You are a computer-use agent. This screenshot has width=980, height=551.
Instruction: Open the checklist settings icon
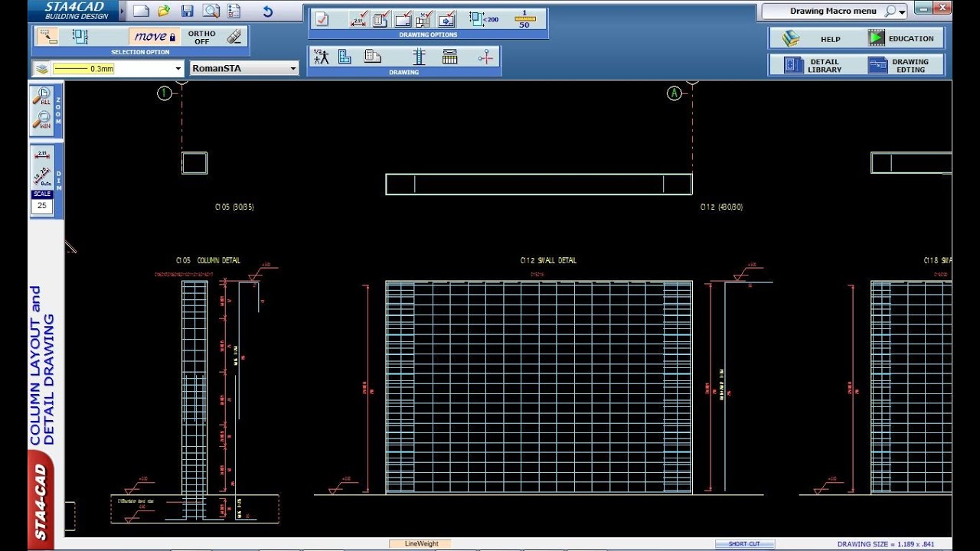pos(233,11)
